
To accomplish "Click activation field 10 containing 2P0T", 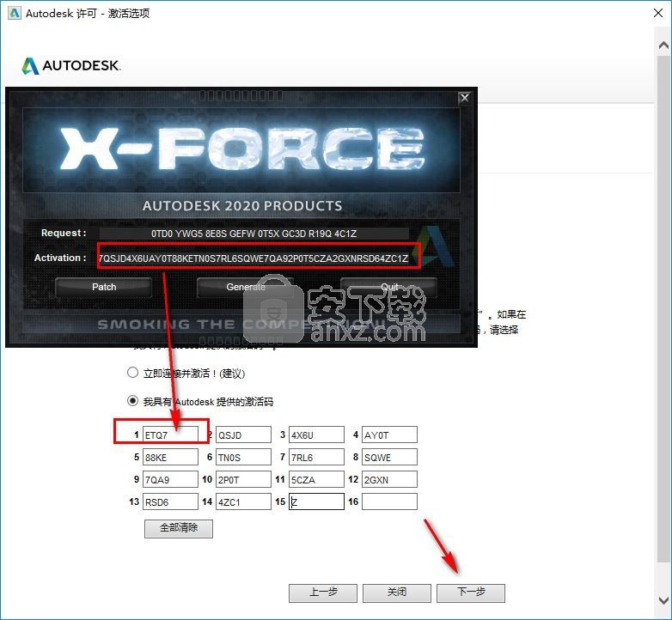I will (x=243, y=479).
